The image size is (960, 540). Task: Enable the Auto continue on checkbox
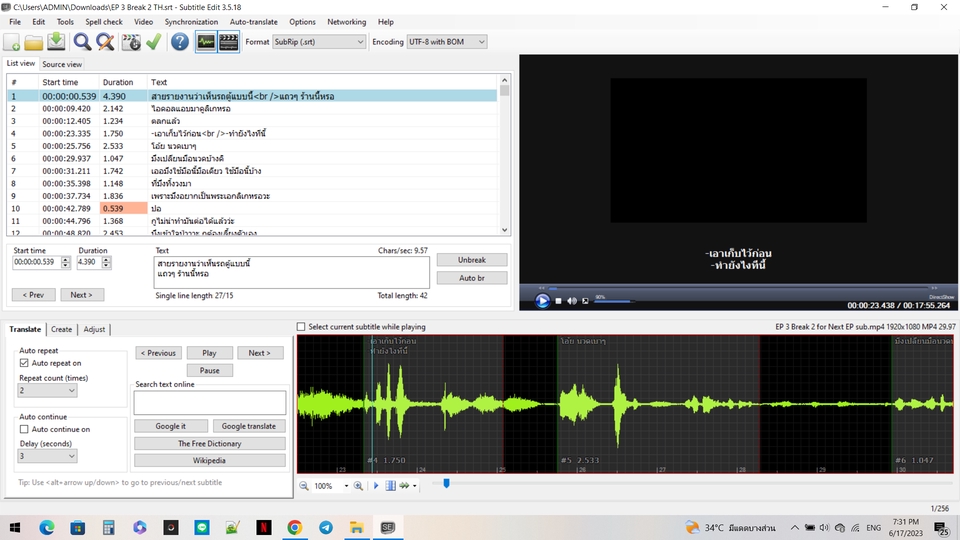(24, 429)
